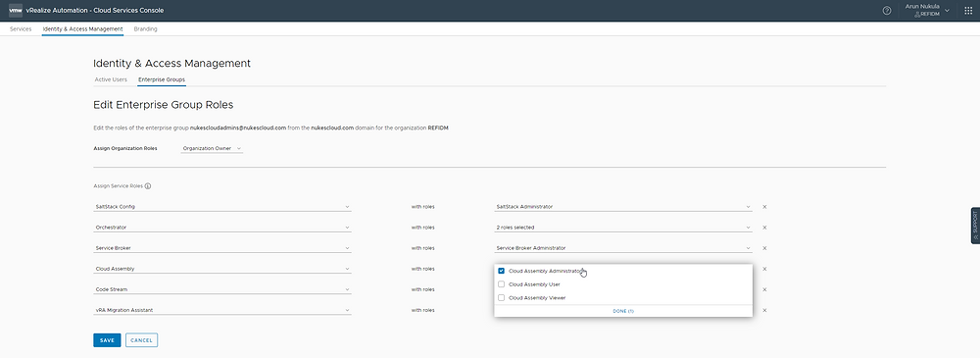The width and height of the screenshot is (980, 358).
Task: Open the '2 roles selected' dropdown
Action: (x=623, y=228)
